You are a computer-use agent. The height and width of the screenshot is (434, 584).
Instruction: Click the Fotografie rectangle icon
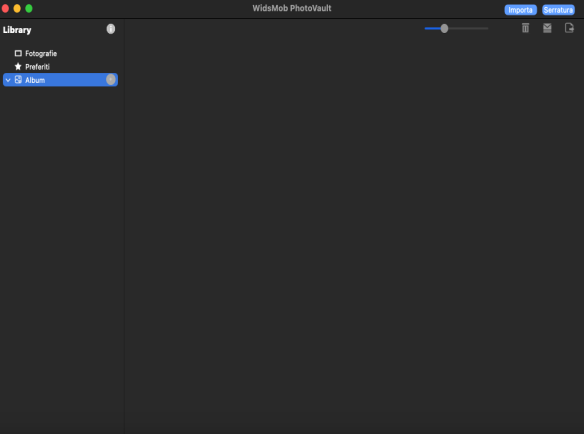pos(18,53)
